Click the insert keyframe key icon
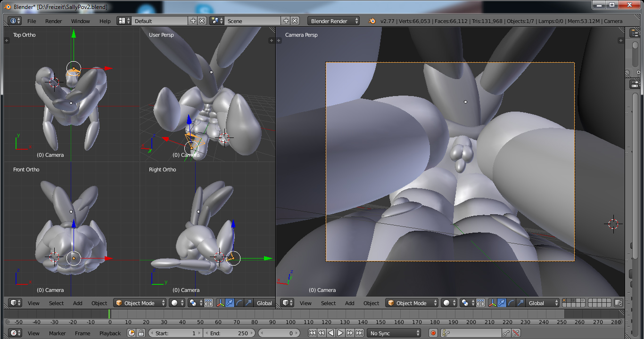Viewport: 644px width, 339px height. tap(506, 333)
